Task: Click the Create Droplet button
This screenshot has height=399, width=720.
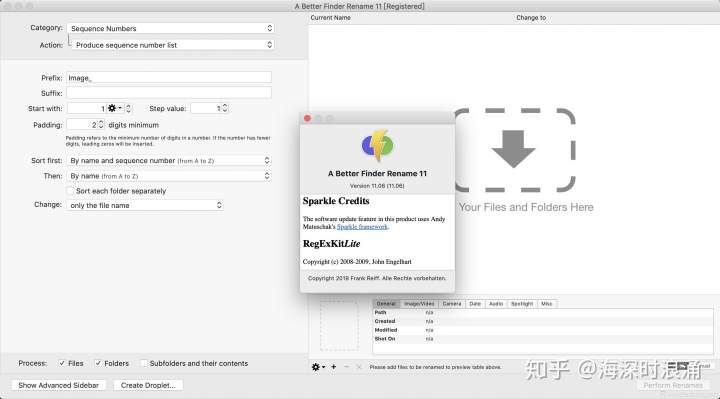Action: point(148,385)
